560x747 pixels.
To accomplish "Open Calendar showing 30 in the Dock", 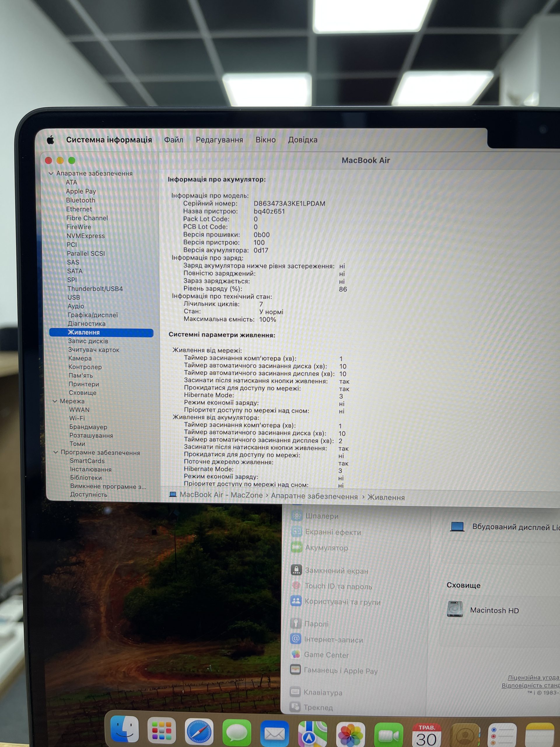I will click(x=427, y=735).
